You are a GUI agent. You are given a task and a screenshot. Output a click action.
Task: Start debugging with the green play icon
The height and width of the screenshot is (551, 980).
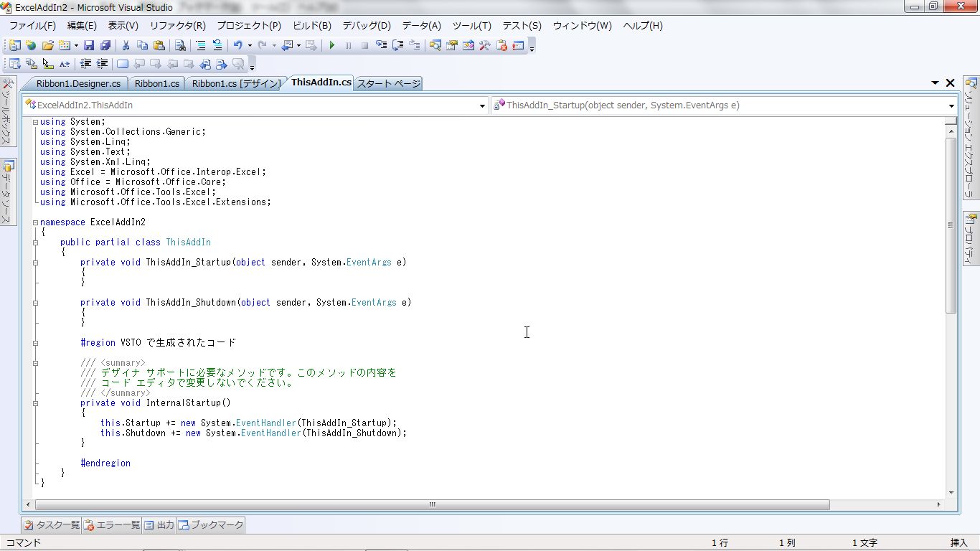[331, 45]
